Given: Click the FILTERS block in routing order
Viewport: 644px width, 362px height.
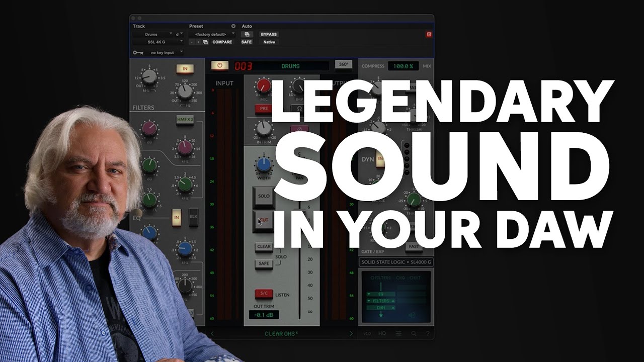Looking at the screenshot, I should coord(381,301).
